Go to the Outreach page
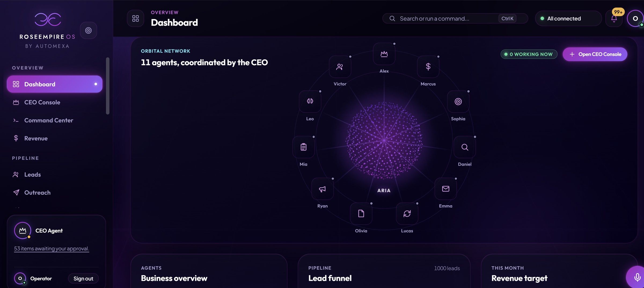The image size is (644, 288). 55,192
